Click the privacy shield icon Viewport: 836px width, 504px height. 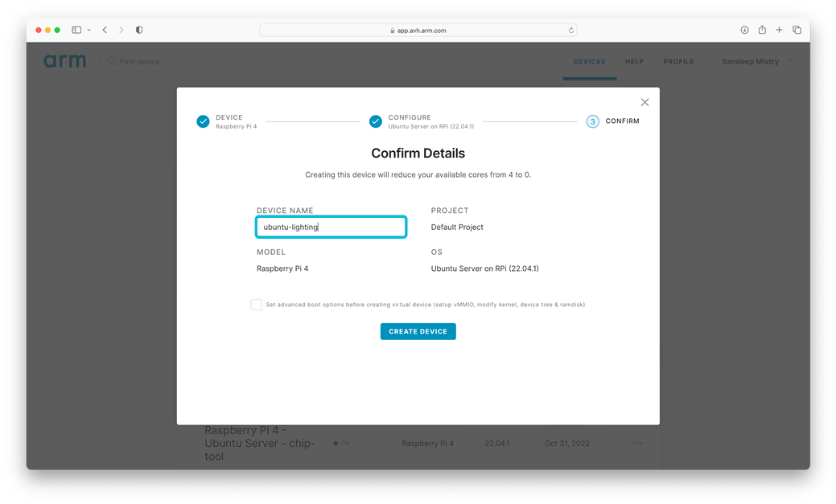tap(139, 30)
